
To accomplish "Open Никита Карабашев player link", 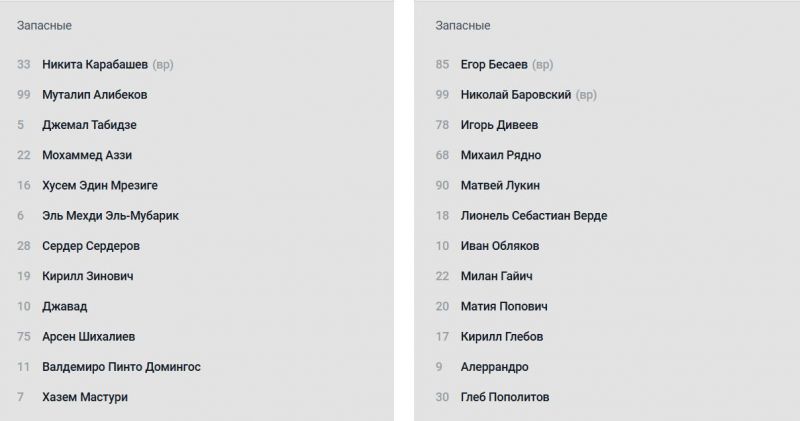I will click(x=95, y=65).
